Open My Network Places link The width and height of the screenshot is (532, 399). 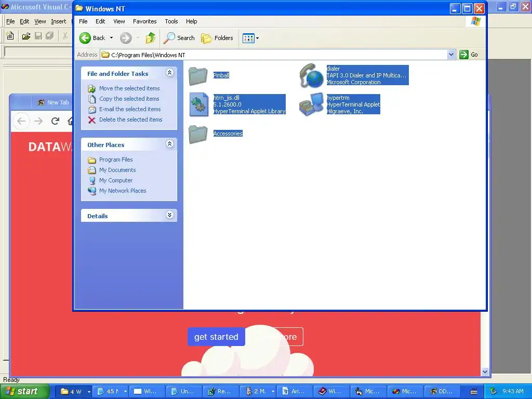point(123,191)
